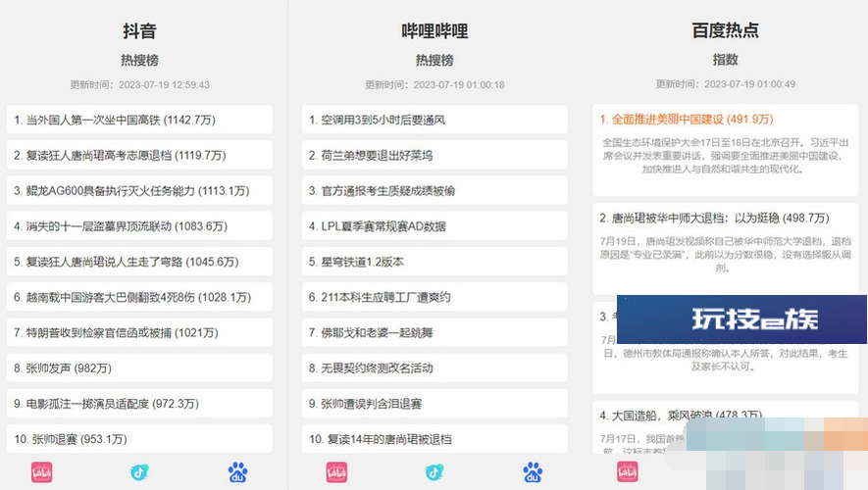
Task: Tap the Baidu paw icon in the 抖音 panel
Action: [x=238, y=472]
